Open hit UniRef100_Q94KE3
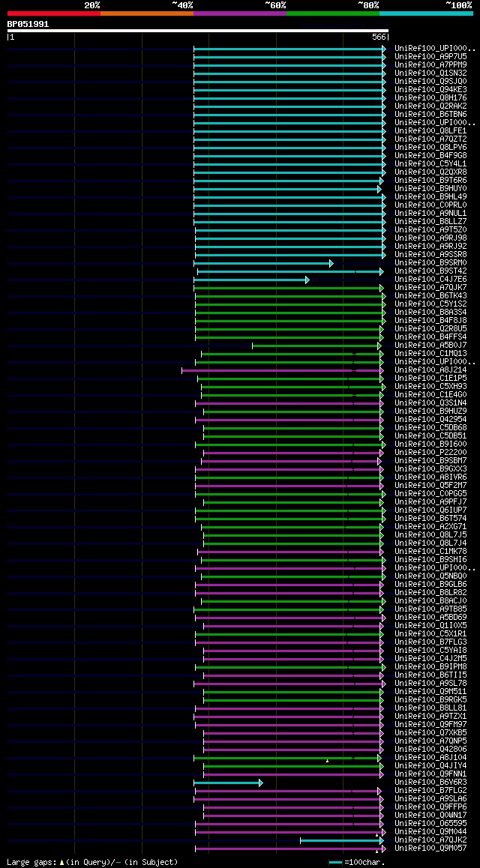The height and width of the screenshot is (868, 480). point(430,90)
